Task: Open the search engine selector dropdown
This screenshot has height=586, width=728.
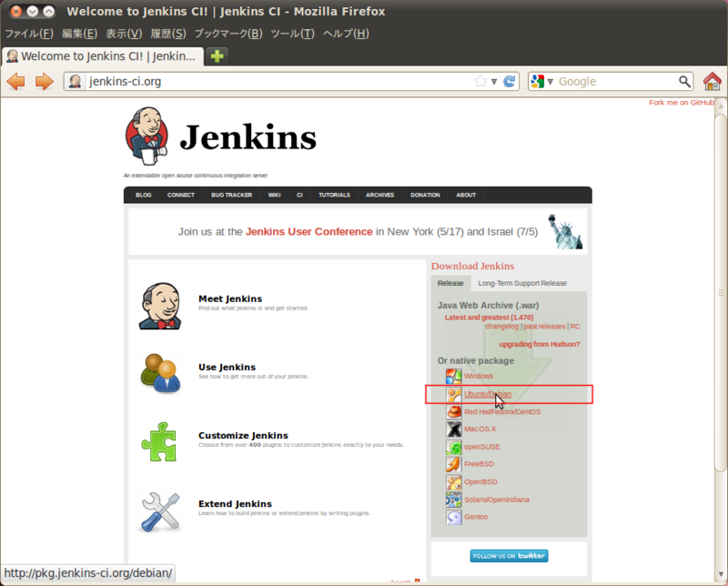Action: pos(551,82)
